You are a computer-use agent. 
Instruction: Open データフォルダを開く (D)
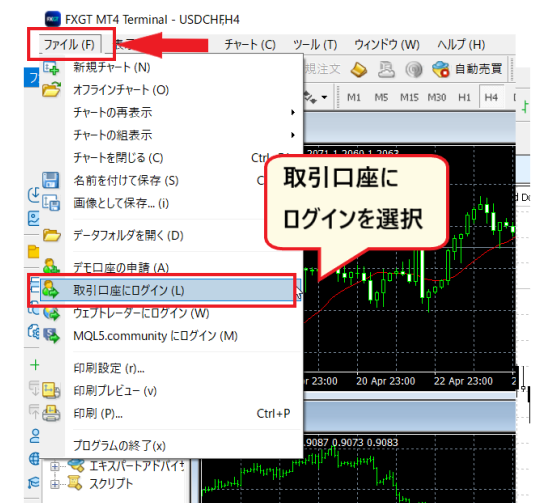point(128,236)
